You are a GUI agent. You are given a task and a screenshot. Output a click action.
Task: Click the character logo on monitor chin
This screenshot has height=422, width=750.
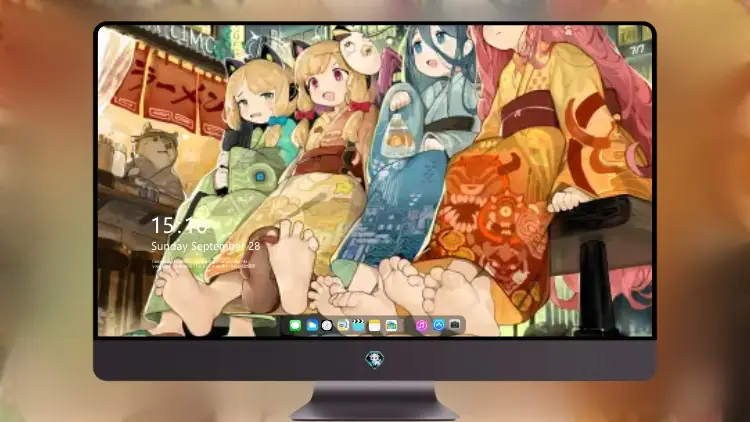pos(375,359)
